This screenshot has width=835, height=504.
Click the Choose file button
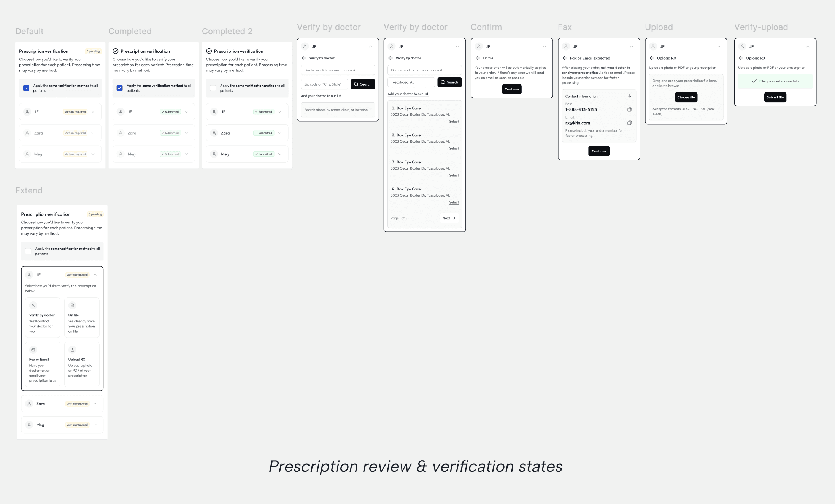(x=686, y=97)
